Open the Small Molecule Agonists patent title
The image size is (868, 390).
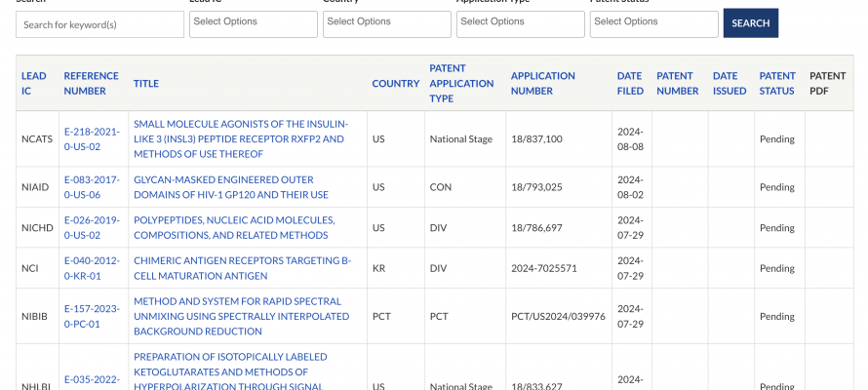[239, 139]
